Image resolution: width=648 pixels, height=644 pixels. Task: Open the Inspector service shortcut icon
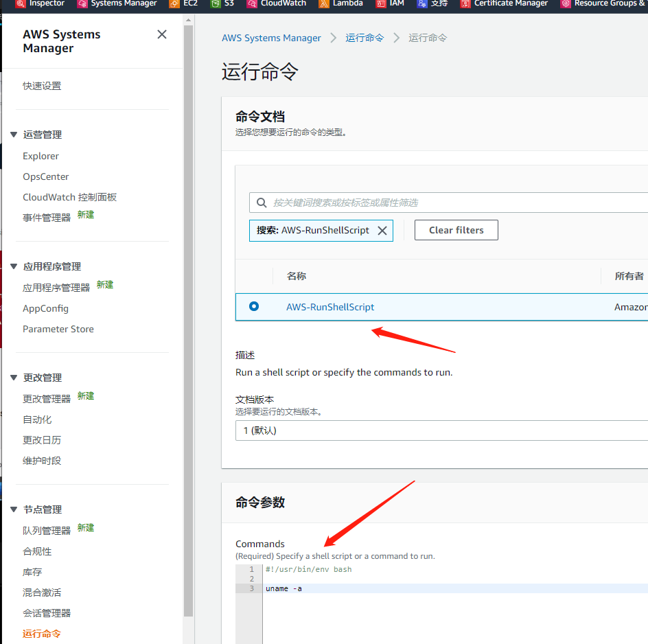pyautogui.click(x=21, y=3)
